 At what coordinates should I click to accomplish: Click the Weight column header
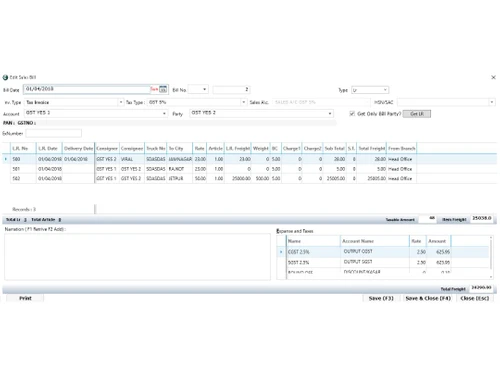[x=260, y=148]
